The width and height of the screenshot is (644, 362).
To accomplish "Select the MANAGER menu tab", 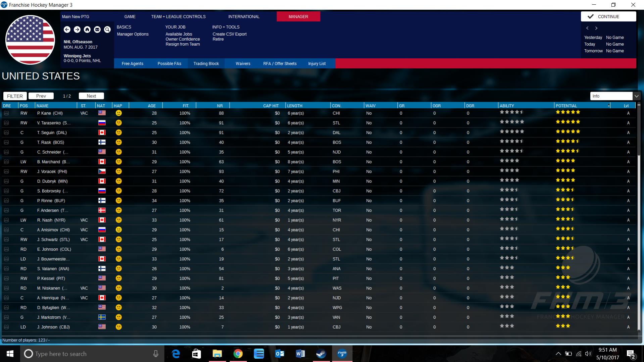I will 298,16.
